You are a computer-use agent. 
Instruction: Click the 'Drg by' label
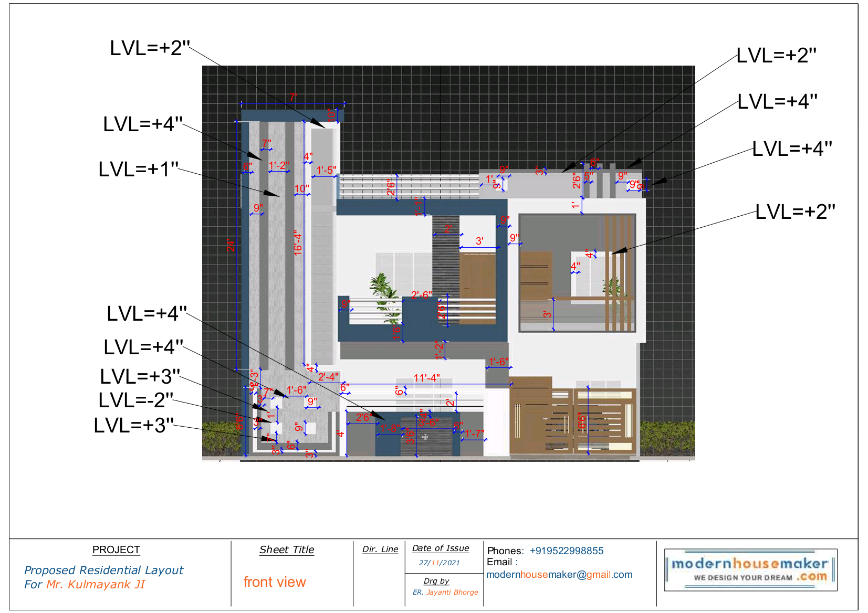click(436, 581)
